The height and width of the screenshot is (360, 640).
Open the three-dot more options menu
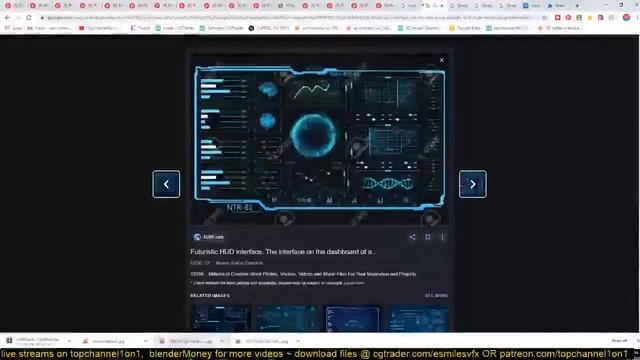pos(442,237)
